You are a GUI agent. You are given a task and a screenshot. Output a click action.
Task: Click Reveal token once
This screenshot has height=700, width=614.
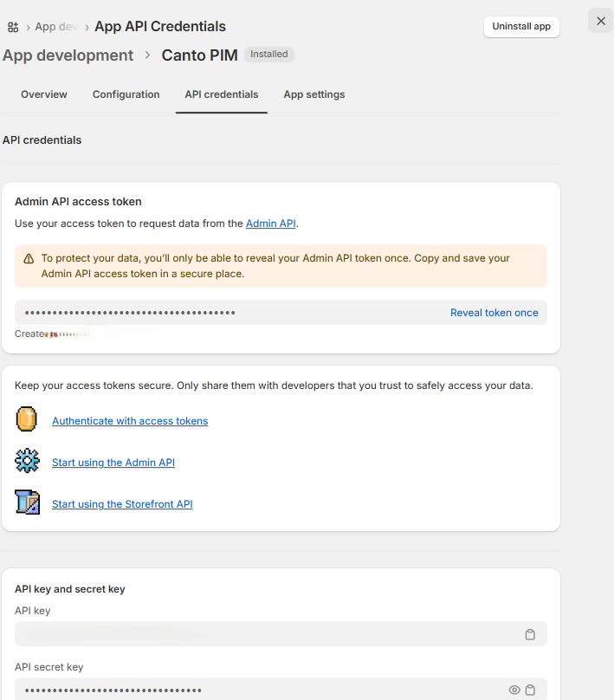point(494,313)
